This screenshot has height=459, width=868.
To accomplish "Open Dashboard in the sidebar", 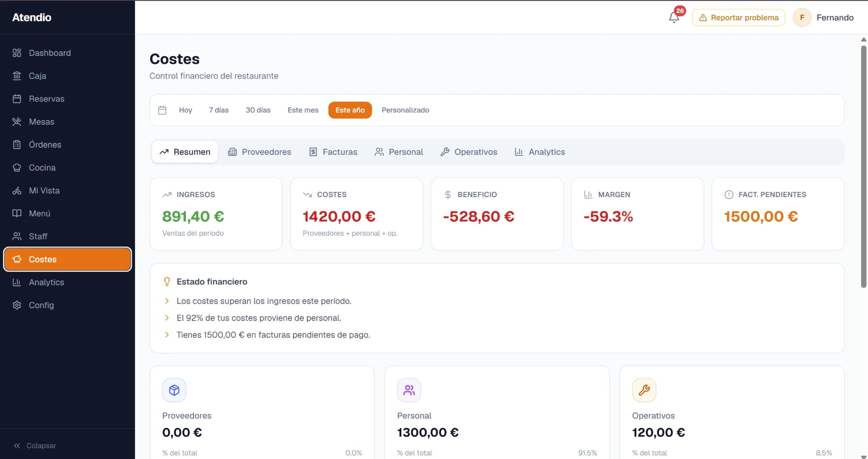I will coord(67,53).
